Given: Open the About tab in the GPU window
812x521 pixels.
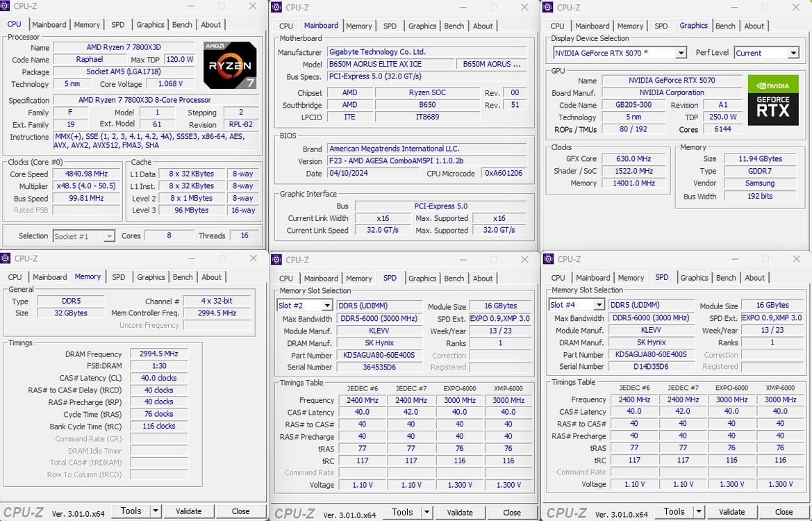Looking at the screenshot, I should (754, 26).
